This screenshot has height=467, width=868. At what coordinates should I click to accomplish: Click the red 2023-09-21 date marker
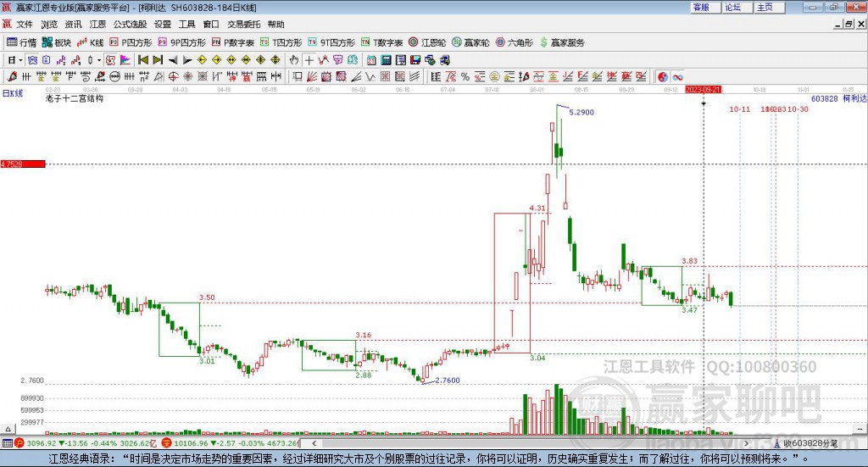(x=703, y=90)
